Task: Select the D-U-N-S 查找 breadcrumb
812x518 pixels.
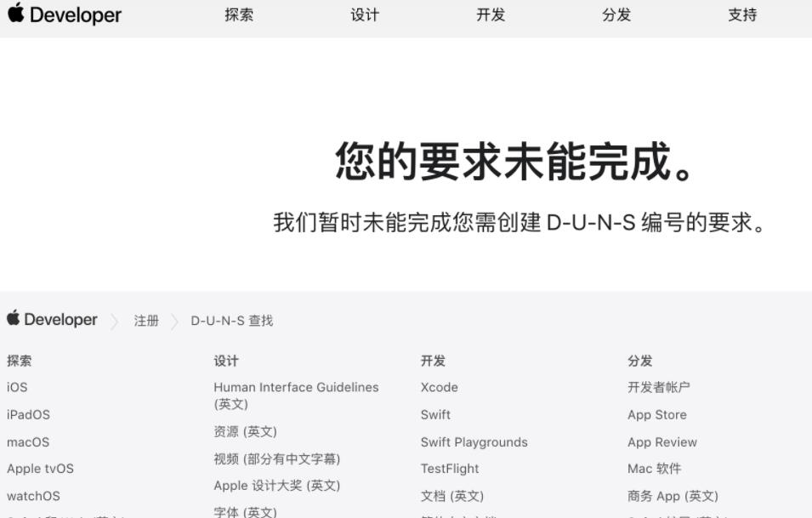Action: pyautogui.click(x=232, y=321)
